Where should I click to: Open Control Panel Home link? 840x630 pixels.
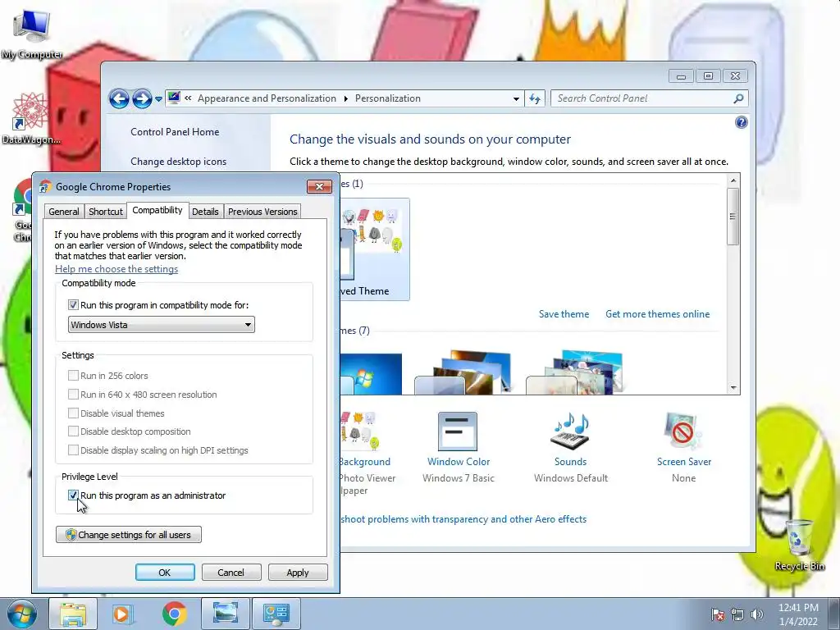(175, 132)
